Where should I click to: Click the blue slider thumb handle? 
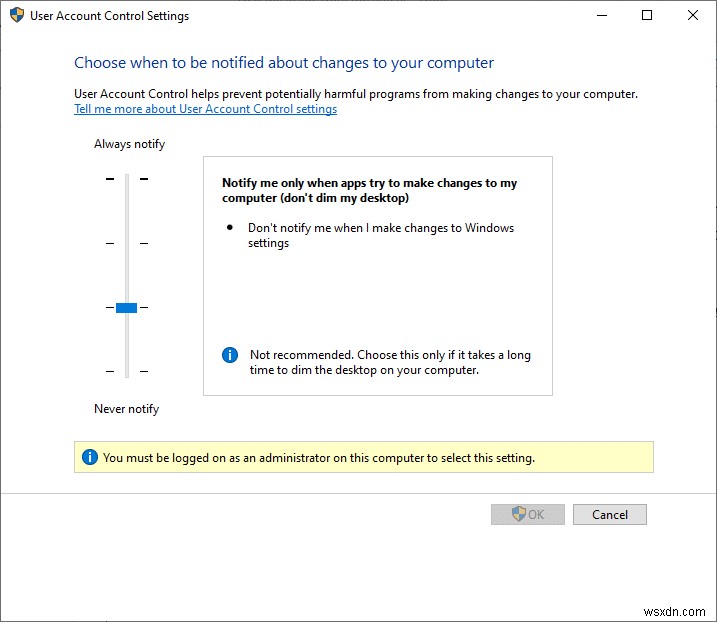tap(127, 308)
